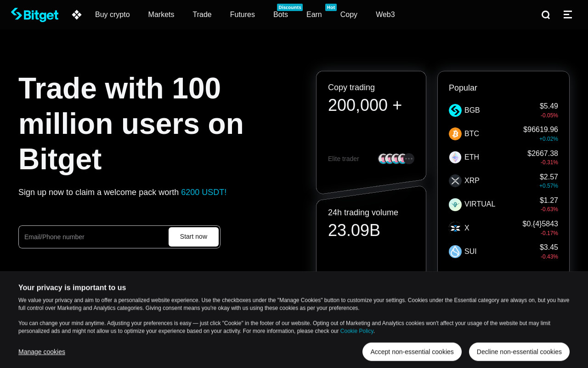Open the Cookie Policy link
Image resolution: width=588 pixels, height=368 pixels.
click(x=357, y=331)
